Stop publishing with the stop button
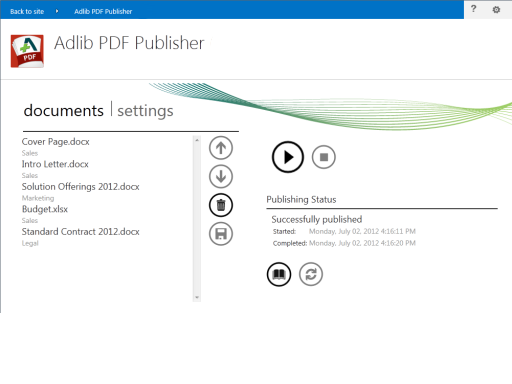Viewport: 512px width, 384px height. (324, 157)
